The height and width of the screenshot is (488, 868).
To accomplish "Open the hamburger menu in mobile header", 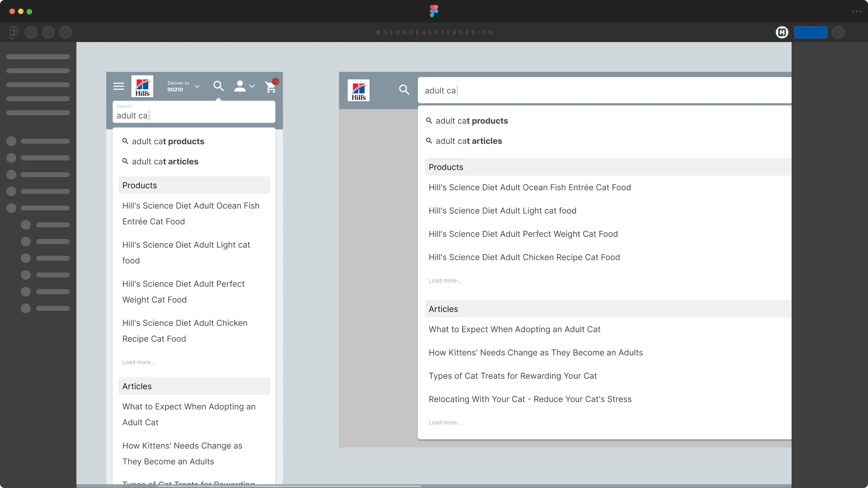I will coord(118,86).
